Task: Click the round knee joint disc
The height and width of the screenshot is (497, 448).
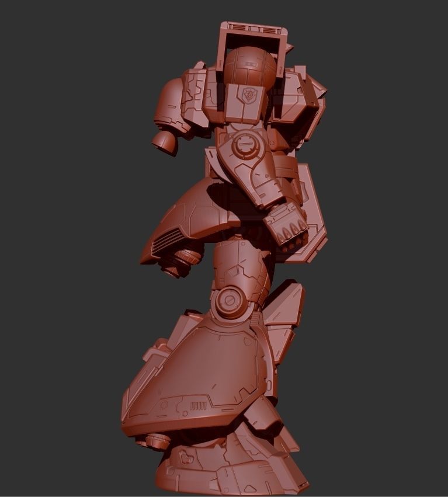Action: point(230,301)
